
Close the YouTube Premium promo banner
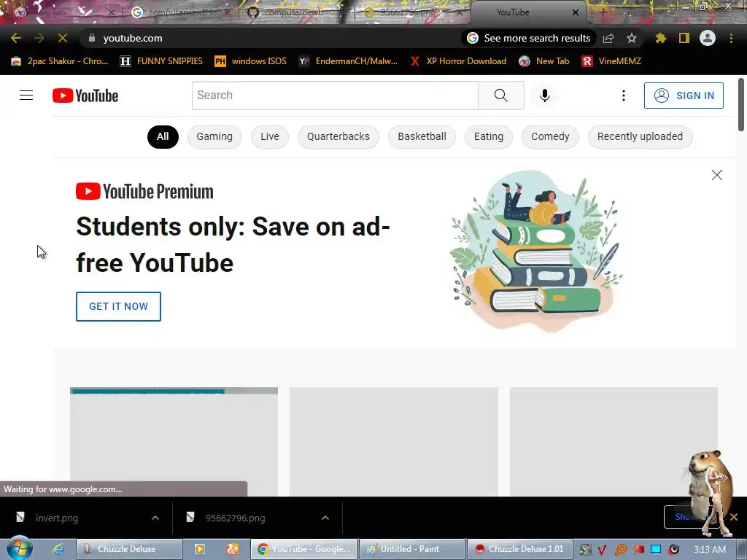pos(716,175)
